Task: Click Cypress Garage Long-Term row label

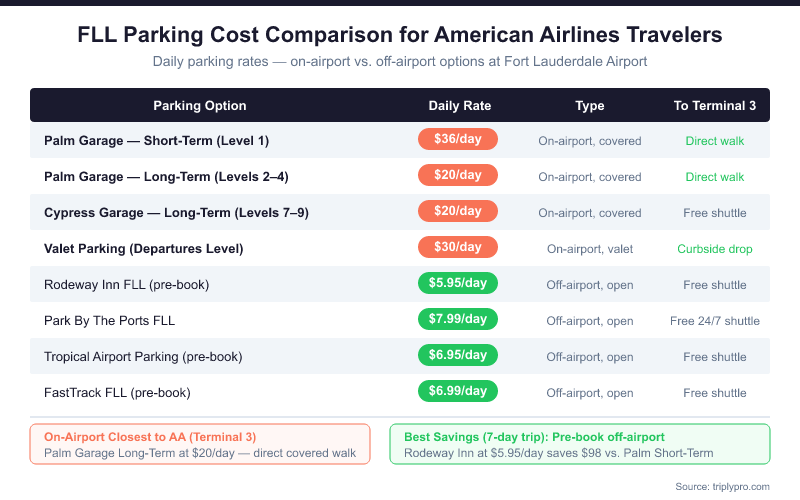Action: pyautogui.click(x=163, y=213)
